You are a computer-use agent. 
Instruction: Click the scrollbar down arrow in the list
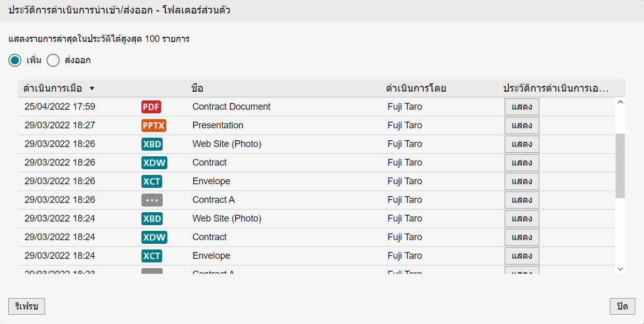[x=620, y=269]
